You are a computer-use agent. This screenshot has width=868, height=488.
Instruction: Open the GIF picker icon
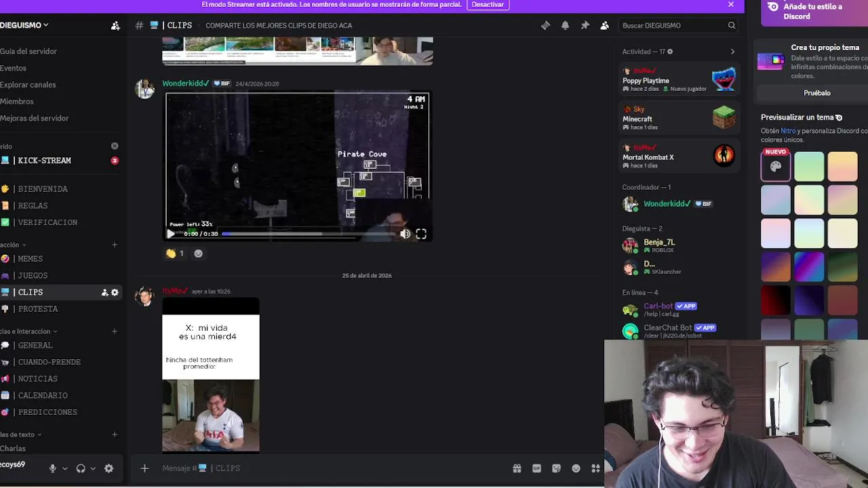point(536,468)
